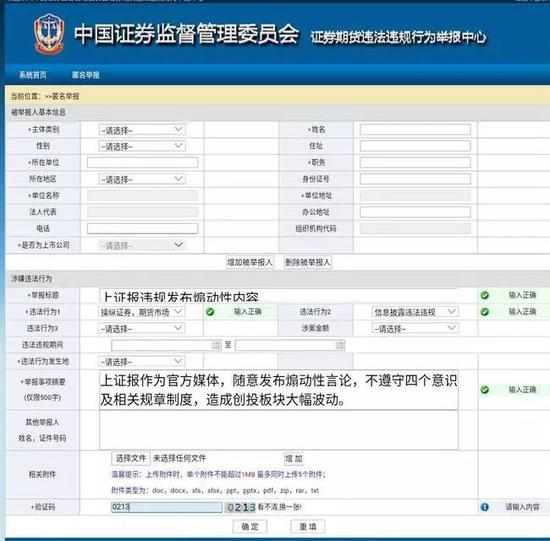The image size is (550, 541).
Task: Click the end date field of 违法违规期间
Action: click(290, 345)
